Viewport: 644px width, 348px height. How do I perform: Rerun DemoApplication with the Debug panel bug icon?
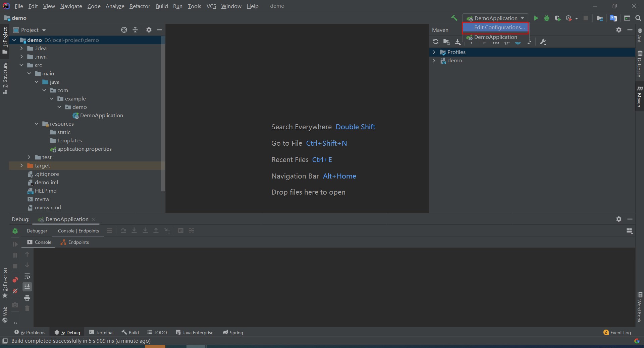pyautogui.click(x=15, y=231)
